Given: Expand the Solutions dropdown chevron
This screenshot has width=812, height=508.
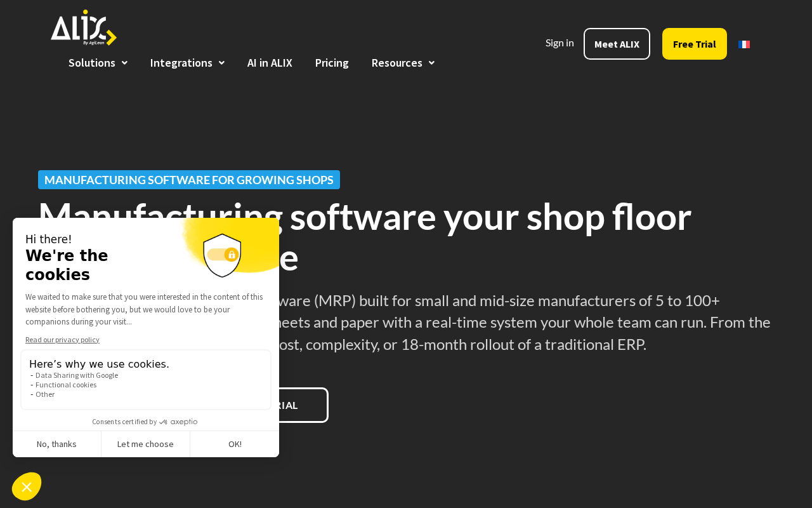Looking at the screenshot, I should pos(125,63).
